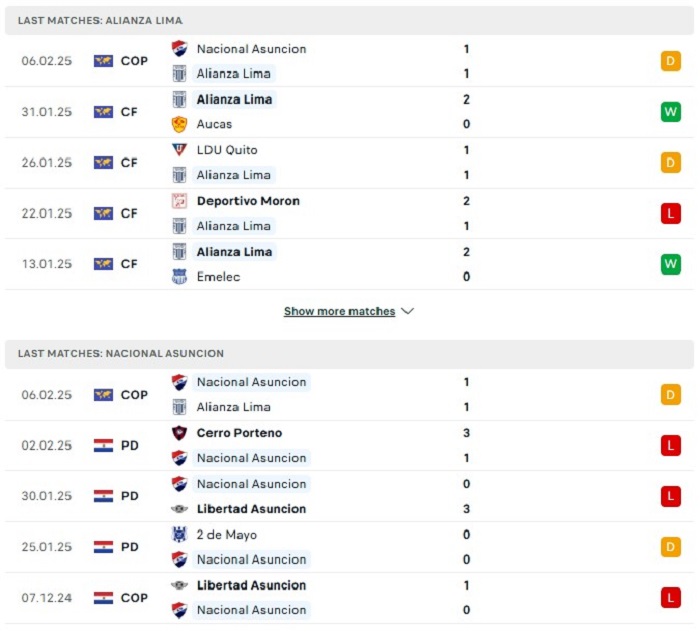Select the Last Matches: Alianza Lima header
This screenshot has width=700, height=632.
click(x=349, y=21)
